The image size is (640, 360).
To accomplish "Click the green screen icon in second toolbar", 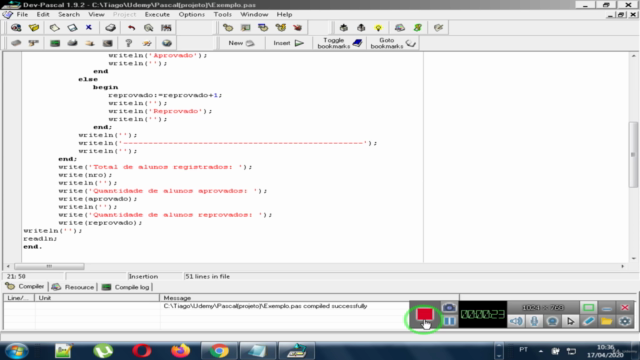I will pyautogui.click(x=55, y=43).
